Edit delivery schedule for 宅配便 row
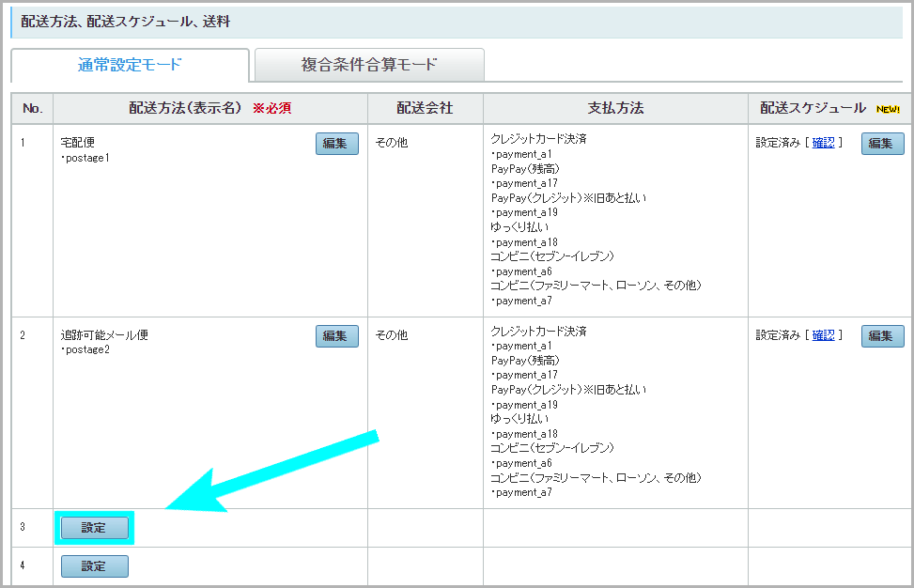 click(x=882, y=144)
